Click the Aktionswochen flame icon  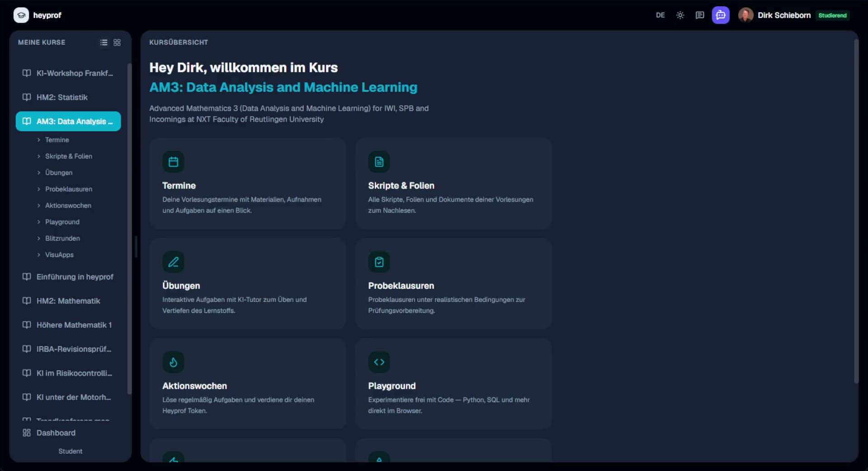click(x=173, y=362)
